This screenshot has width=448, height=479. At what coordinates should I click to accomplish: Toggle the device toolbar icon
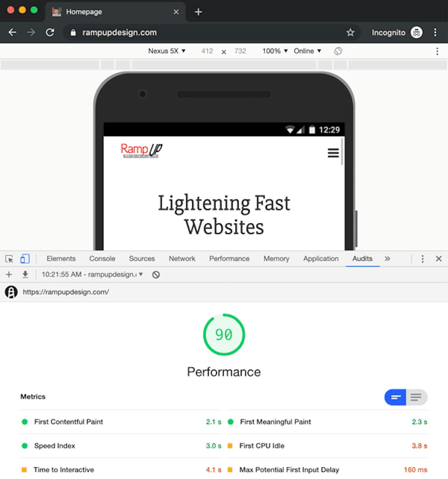[x=25, y=259]
